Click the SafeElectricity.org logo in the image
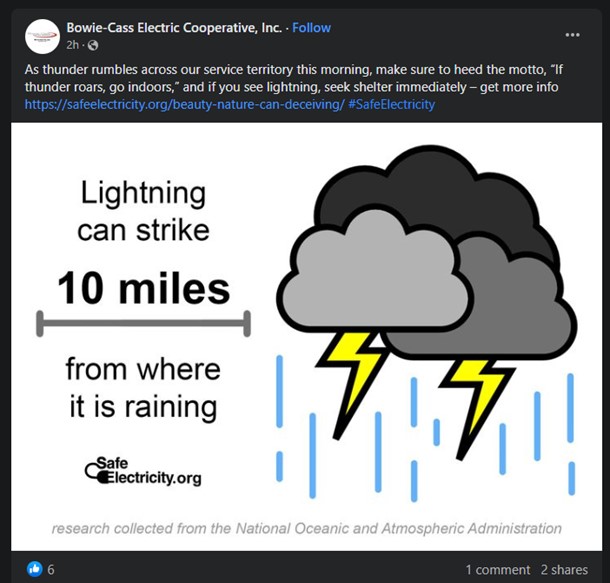This screenshot has height=583, width=610. [x=142, y=470]
